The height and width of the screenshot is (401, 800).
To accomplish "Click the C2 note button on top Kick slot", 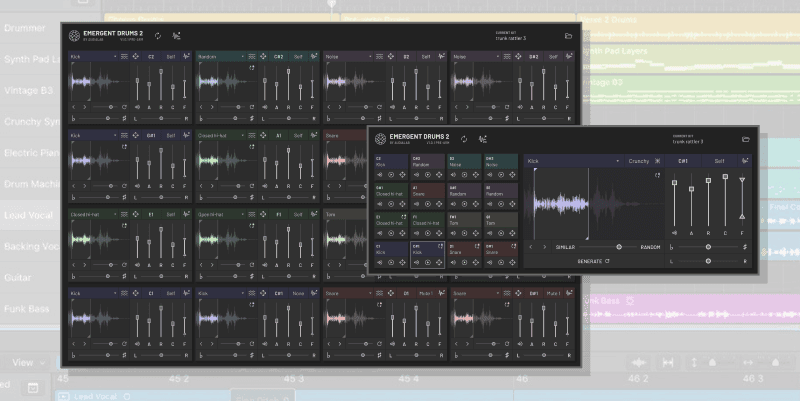I will pos(151,57).
